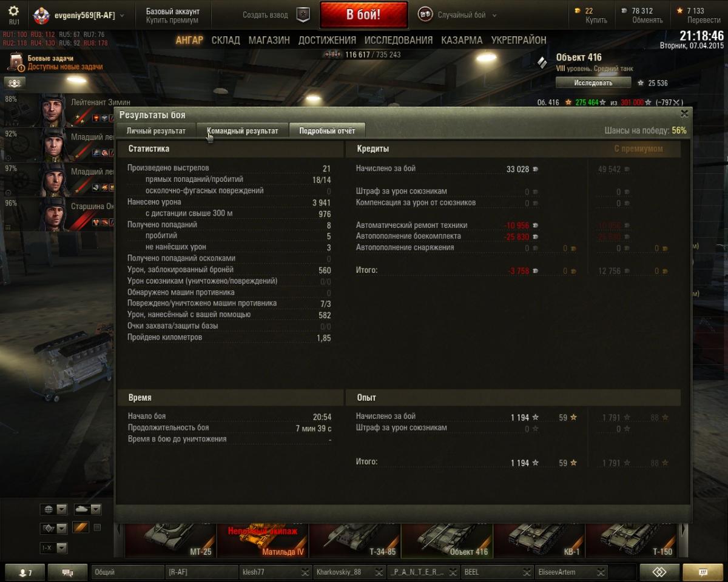The width and height of the screenshot is (728, 582).
Task: Click the free experience star showing 7 133
Action: coord(680,11)
